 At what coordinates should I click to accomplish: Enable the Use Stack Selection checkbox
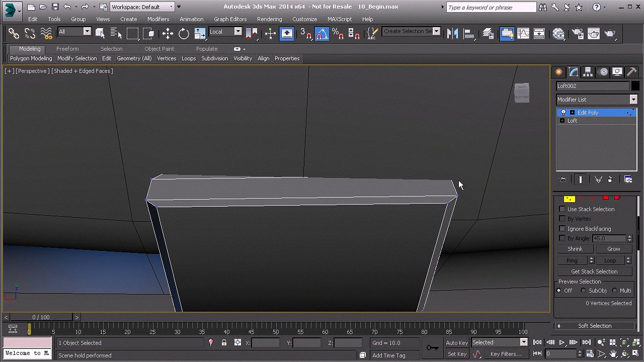[x=562, y=209]
